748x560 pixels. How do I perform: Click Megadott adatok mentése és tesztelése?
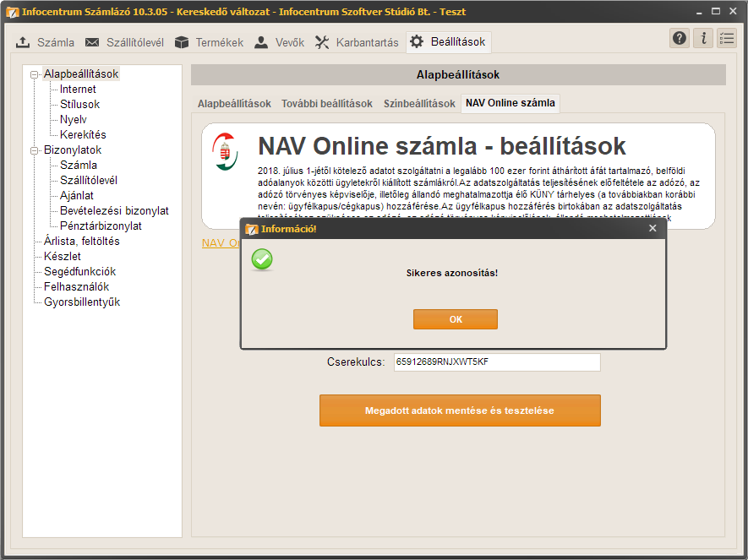[x=460, y=410]
